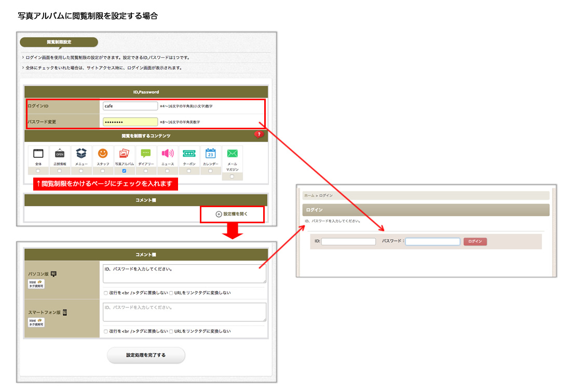The height and width of the screenshot is (392, 571).
Task: Check the カレンダー checkbox
Action: pos(210,171)
